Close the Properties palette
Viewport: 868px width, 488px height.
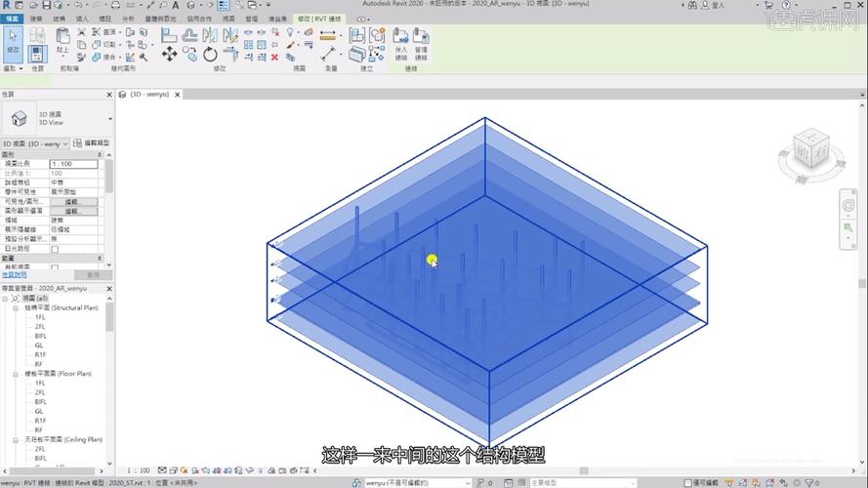[x=109, y=96]
